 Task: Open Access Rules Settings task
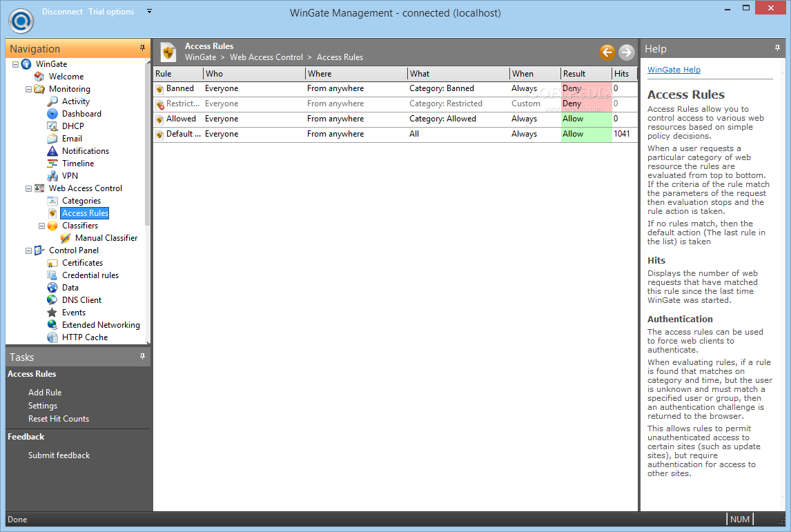(x=43, y=406)
